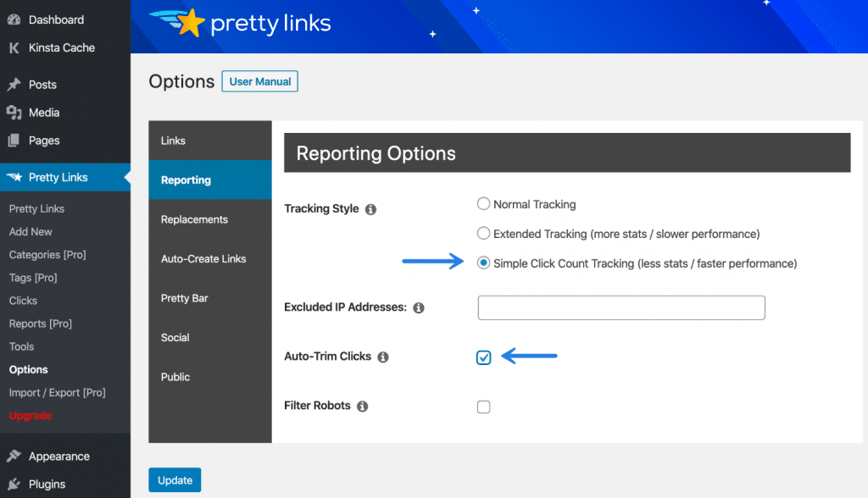The height and width of the screenshot is (498, 868).
Task: Enable the Filter Robots checkbox
Action: click(483, 407)
